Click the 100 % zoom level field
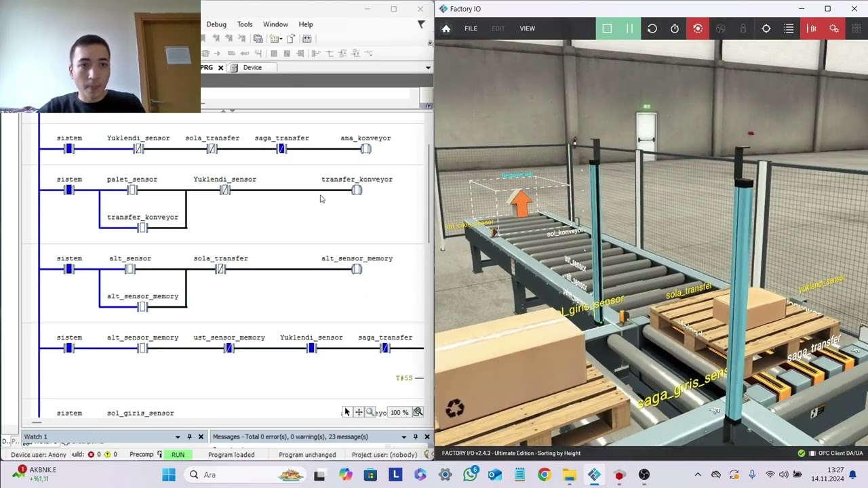Image resolution: width=868 pixels, height=488 pixels. coord(399,412)
